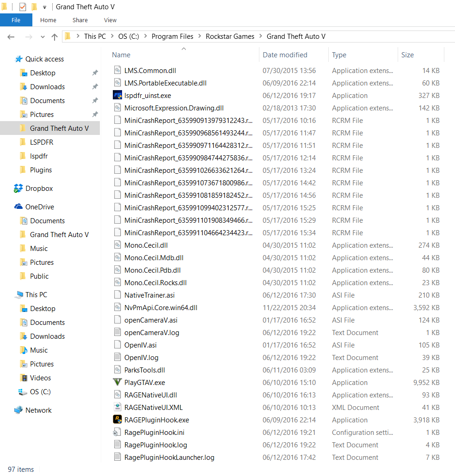Click the OS (C:) drive icon
Screen dimensions: 455x476
[x=23, y=391]
